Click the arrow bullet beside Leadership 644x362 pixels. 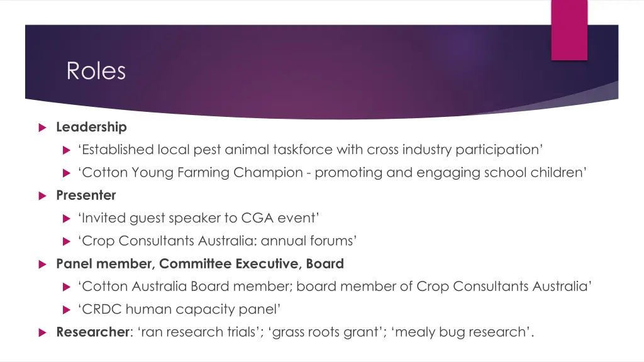(x=42, y=128)
